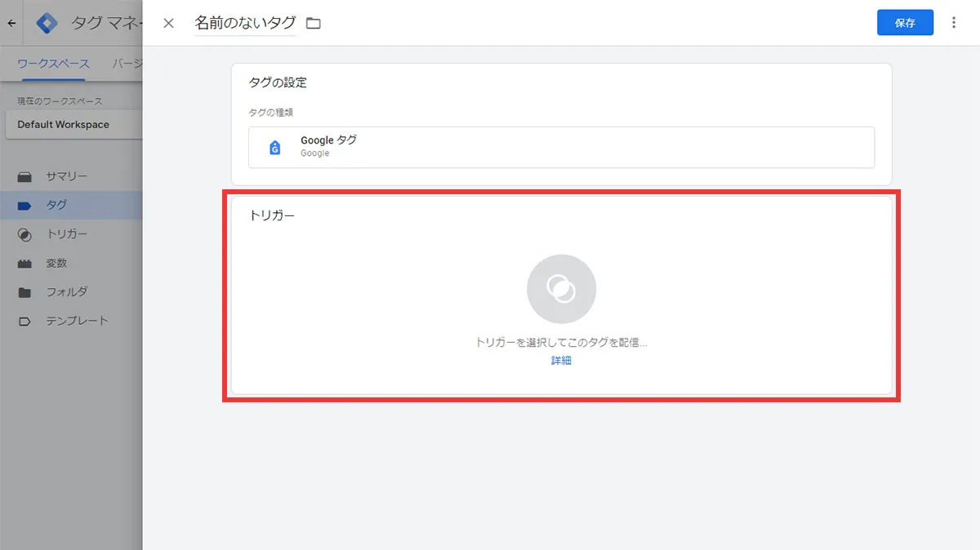Viewport: 980px width, 550px height.
Task: Select タグ in the sidebar
Action: [x=56, y=205]
